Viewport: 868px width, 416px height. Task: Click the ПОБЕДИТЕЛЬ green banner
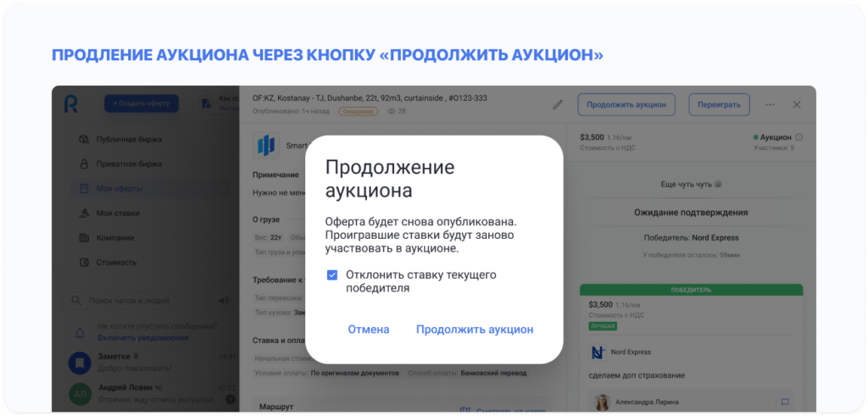point(692,290)
